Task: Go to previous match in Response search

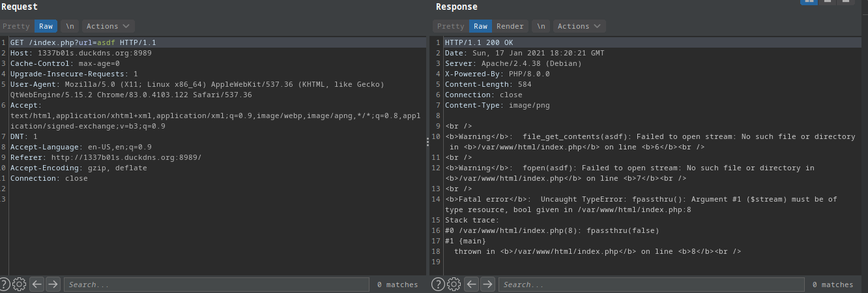Action: tap(471, 284)
